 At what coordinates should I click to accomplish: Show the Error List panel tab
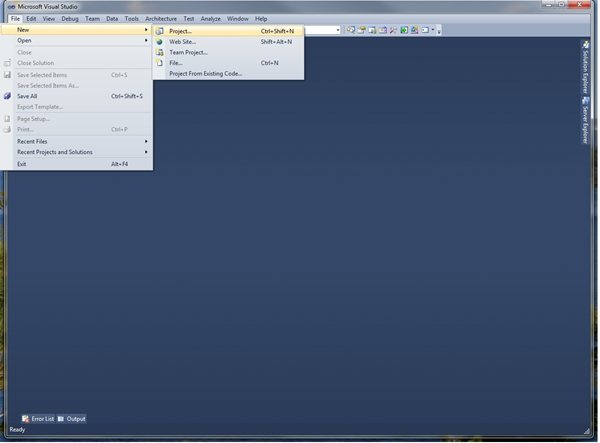(38, 419)
